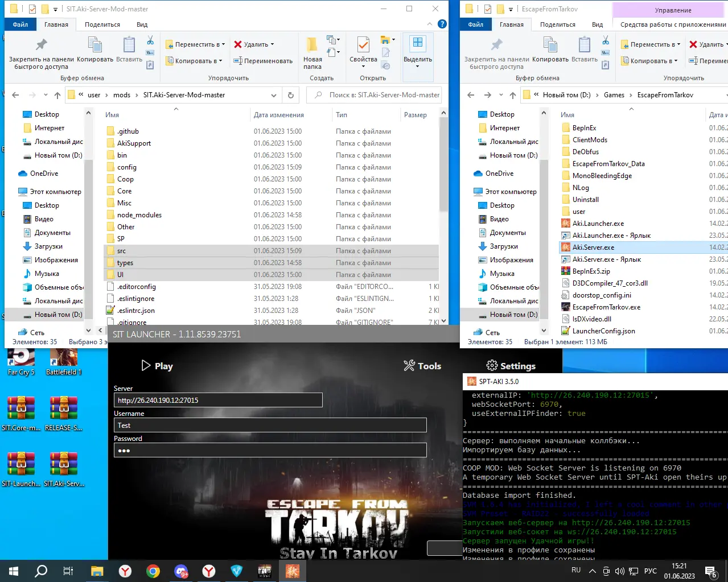This screenshot has height=582, width=728.
Task: Cut with the scissors icon in EscapeFromTarkov window
Action: coord(606,40)
